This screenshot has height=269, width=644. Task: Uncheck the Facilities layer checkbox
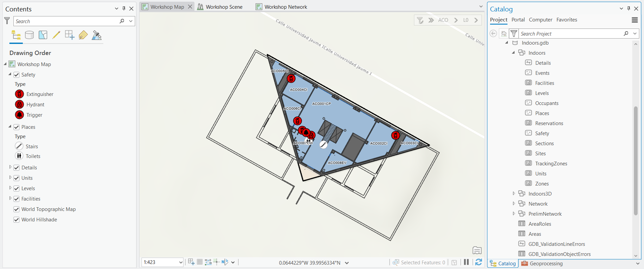tap(16, 199)
